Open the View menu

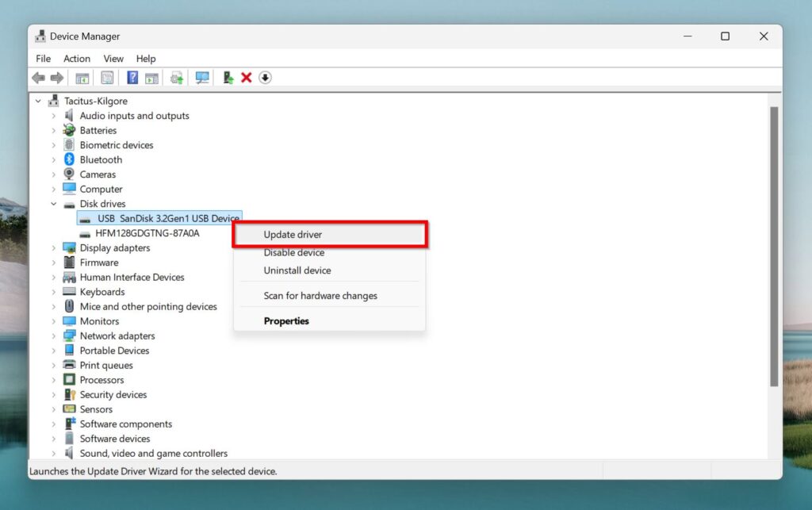[x=113, y=59]
